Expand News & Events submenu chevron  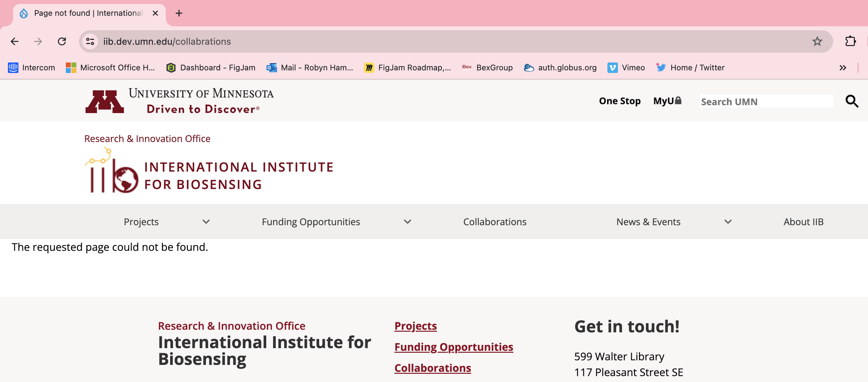pos(728,222)
